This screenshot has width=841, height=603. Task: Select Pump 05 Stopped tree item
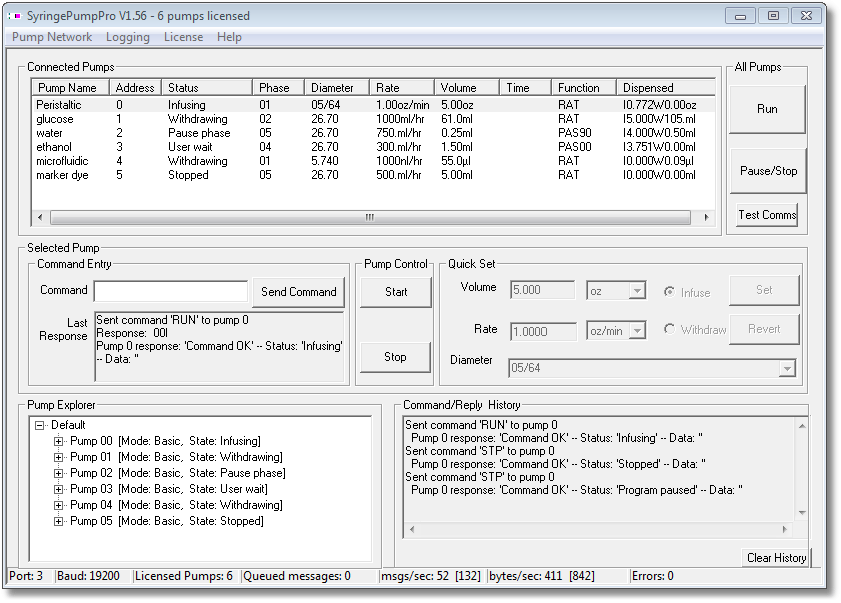pyautogui.click(x=167, y=521)
